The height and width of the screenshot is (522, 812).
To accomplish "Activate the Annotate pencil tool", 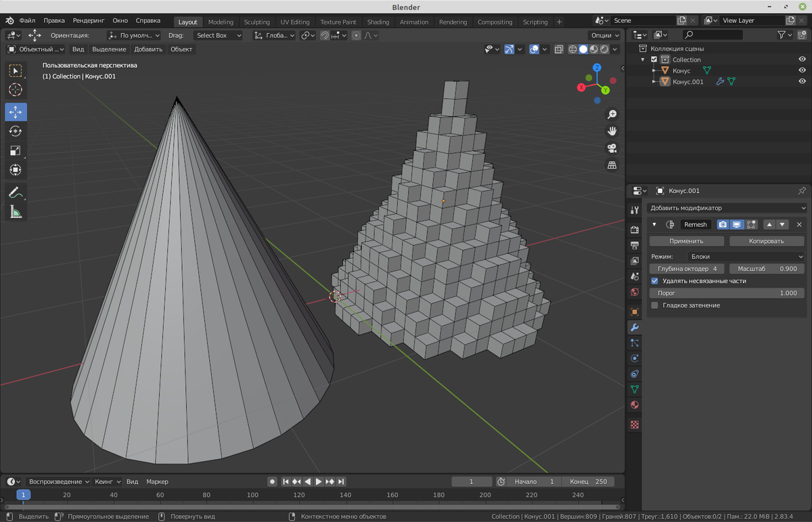I will (16, 192).
